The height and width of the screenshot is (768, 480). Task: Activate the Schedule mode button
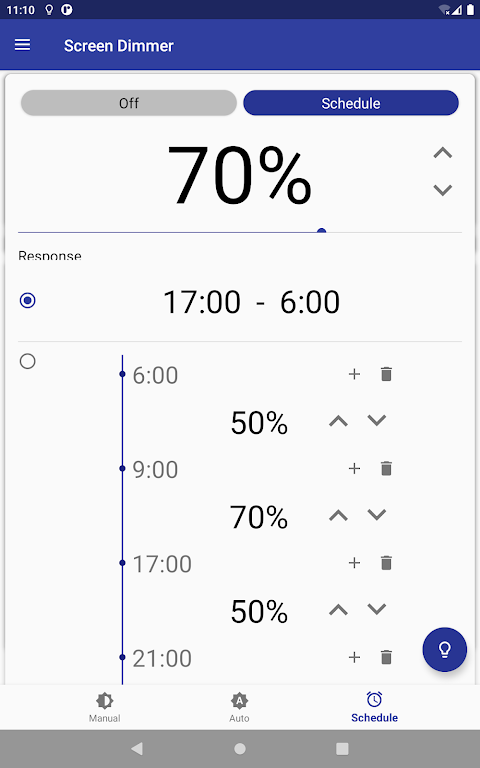(351, 103)
